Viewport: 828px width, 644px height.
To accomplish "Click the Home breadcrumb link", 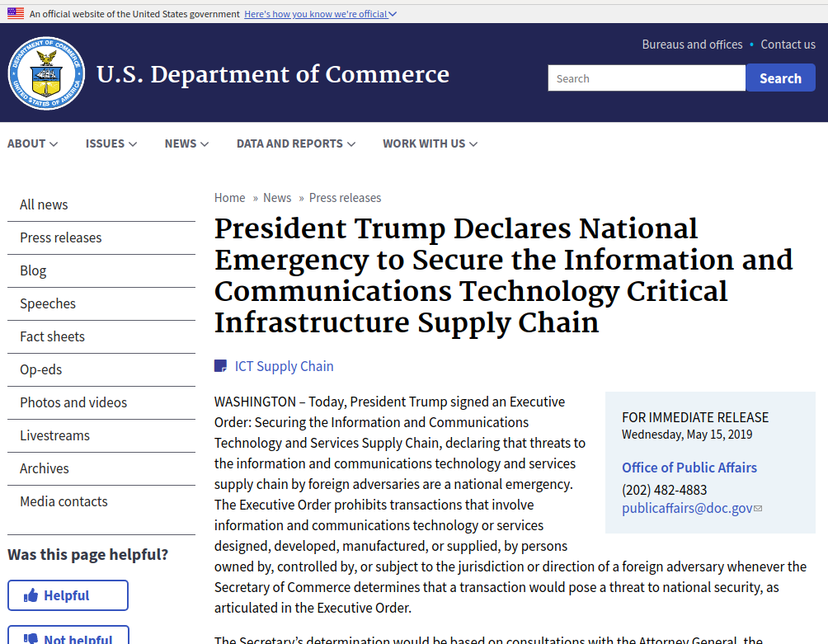I will tap(230, 198).
